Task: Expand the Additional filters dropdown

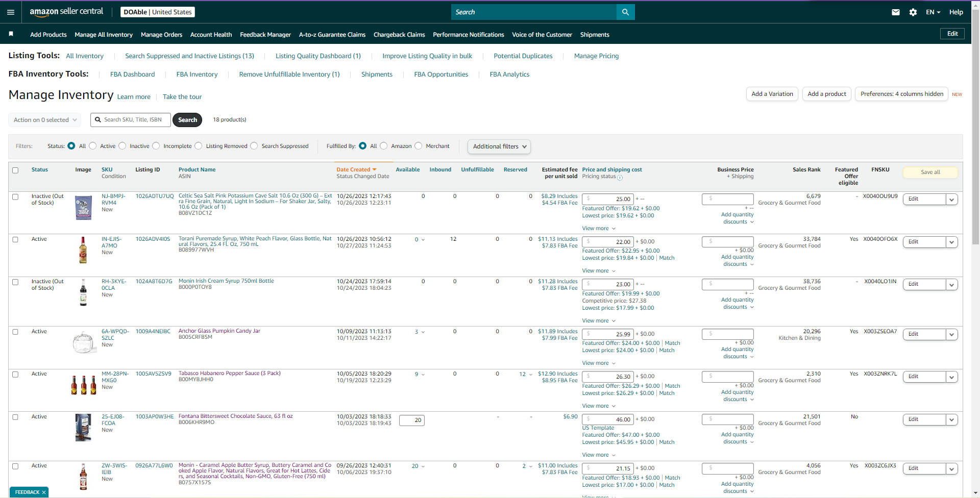Action: tap(499, 146)
